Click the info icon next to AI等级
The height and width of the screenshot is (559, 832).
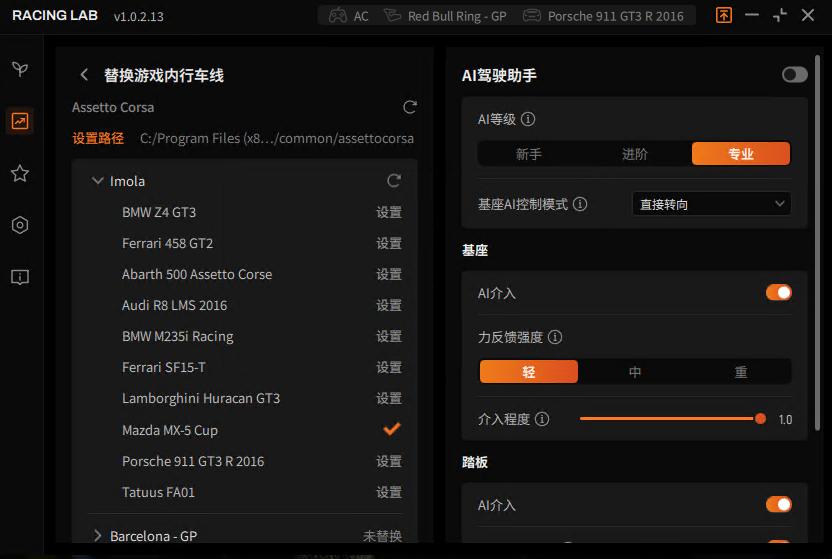tap(528, 119)
